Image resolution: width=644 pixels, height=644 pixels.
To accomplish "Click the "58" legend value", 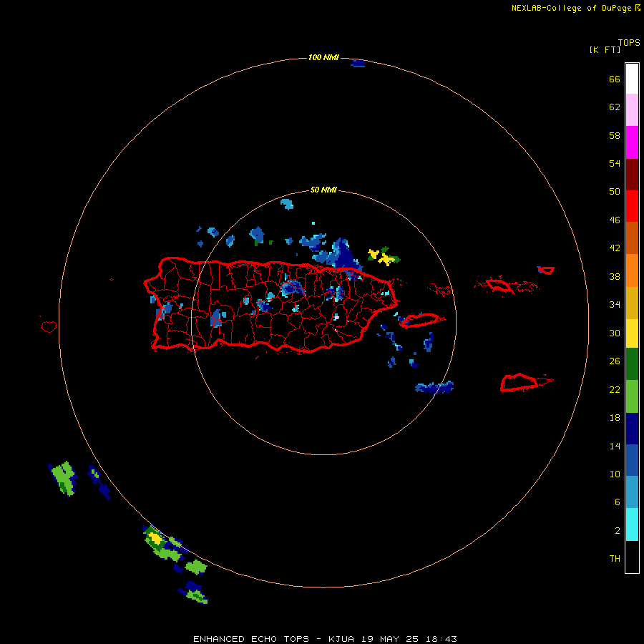I will click(x=615, y=135).
